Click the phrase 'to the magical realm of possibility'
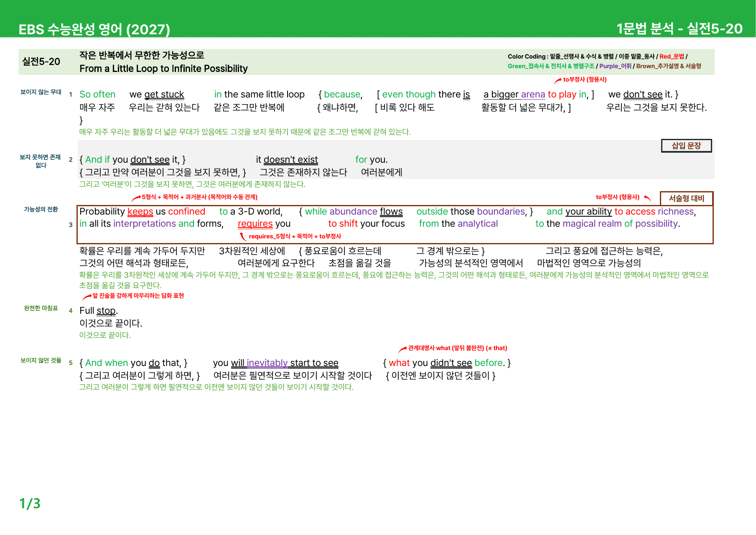The height and width of the screenshot is (535, 756). point(608,224)
